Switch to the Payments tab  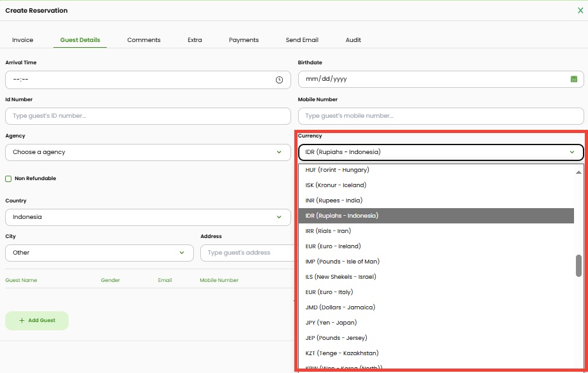tap(243, 40)
